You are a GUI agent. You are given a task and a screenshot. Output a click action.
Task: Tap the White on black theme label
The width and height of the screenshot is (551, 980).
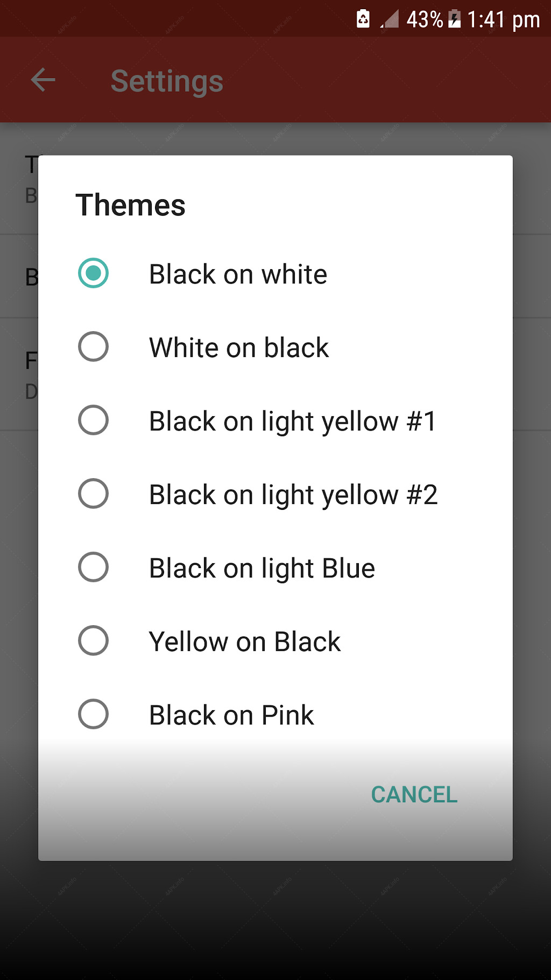(239, 347)
